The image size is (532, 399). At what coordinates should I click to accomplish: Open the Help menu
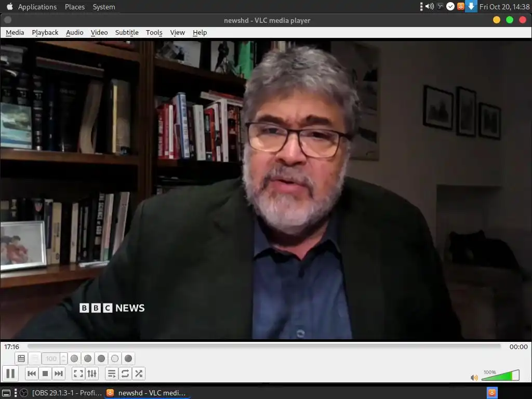coord(200,33)
